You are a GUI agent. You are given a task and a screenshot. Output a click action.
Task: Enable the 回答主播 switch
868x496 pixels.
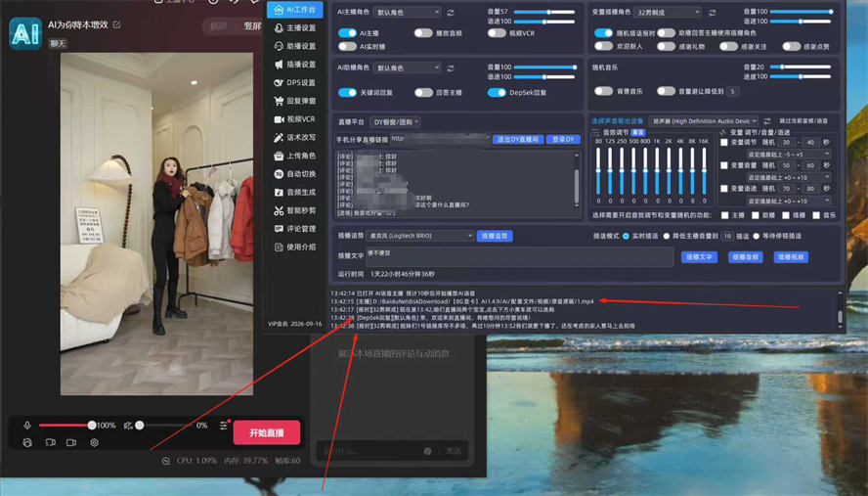click(423, 93)
